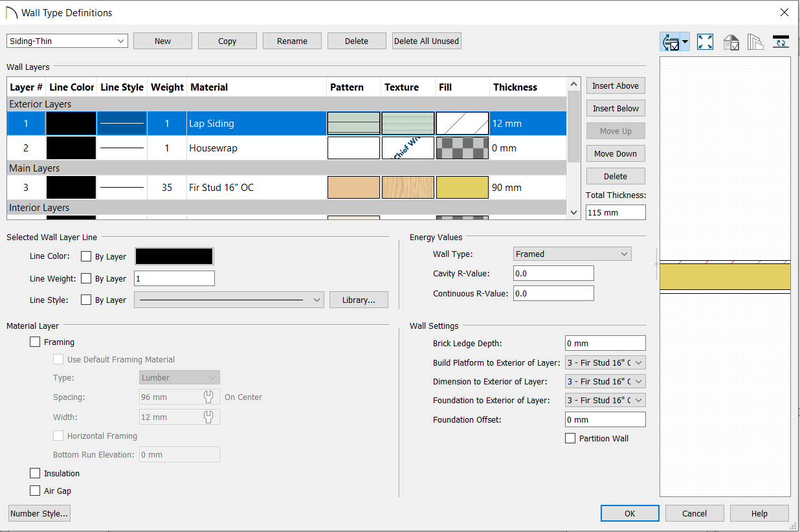Viewport: 800px width, 532px height.
Task: Click the Insert Above button
Action: coord(616,85)
